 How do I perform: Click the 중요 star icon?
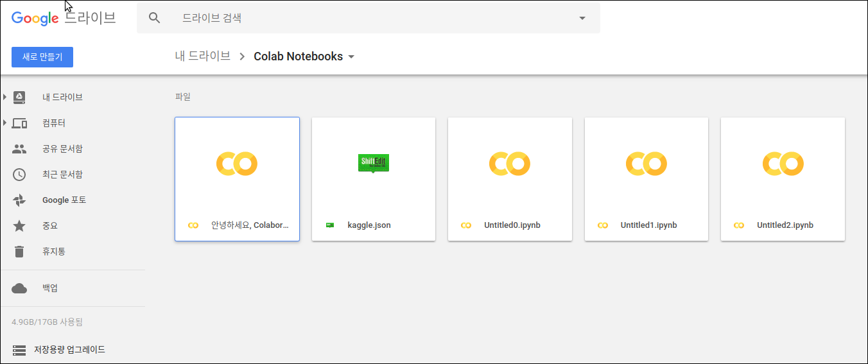pyautogui.click(x=19, y=225)
